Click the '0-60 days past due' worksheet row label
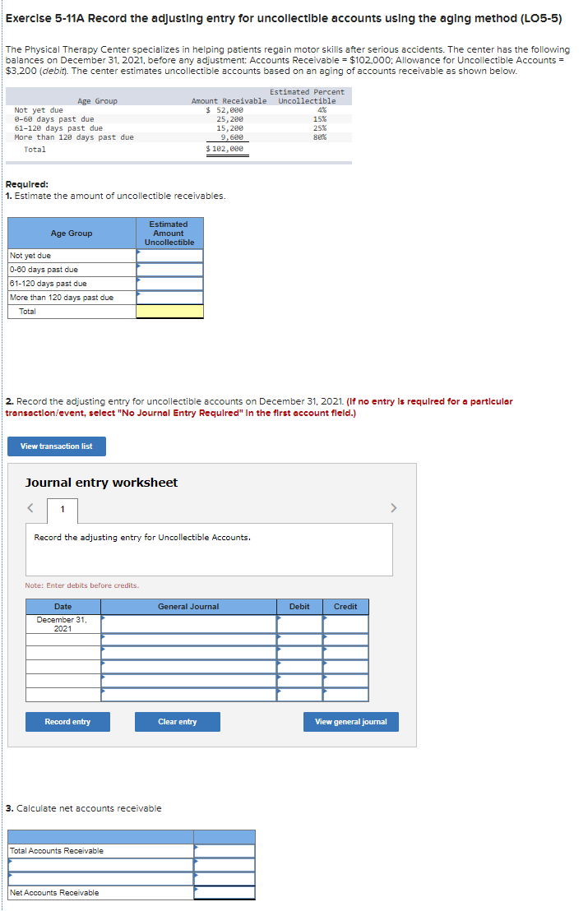The width and height of the screenshot is (588, 911). pos(44,270)
